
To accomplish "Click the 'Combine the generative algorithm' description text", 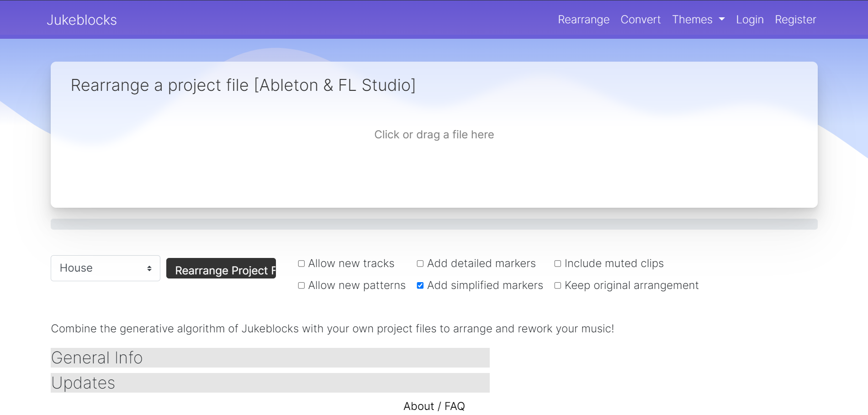I will pos(333,329).
